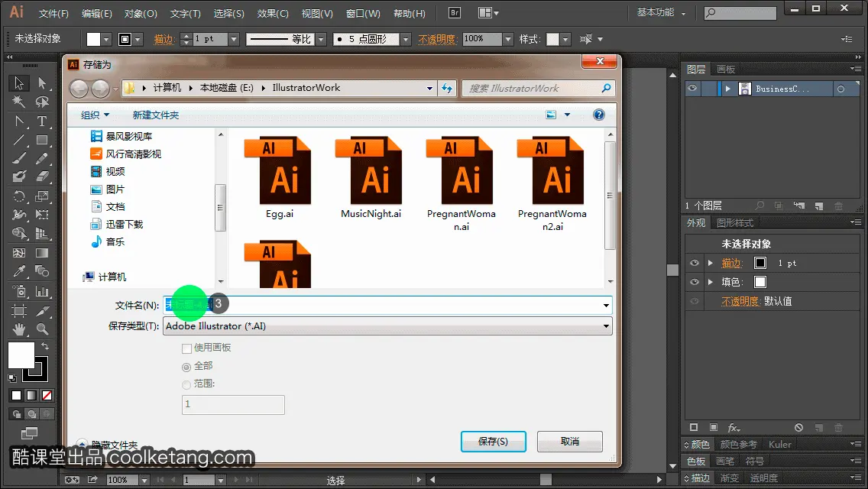This screenshot has width=868, height=489.
Task: Click the file name input field
Action: (387, 305)
